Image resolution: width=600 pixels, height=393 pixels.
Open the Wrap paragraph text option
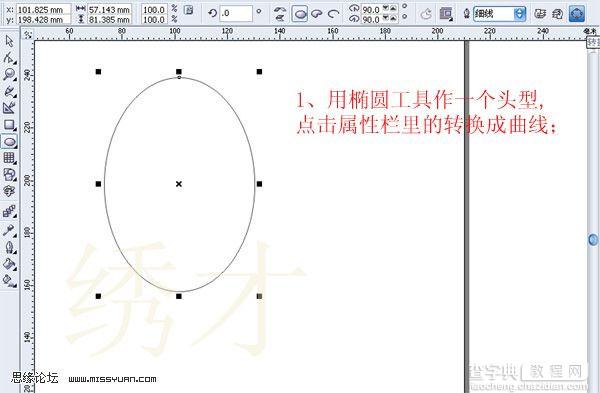446,14
